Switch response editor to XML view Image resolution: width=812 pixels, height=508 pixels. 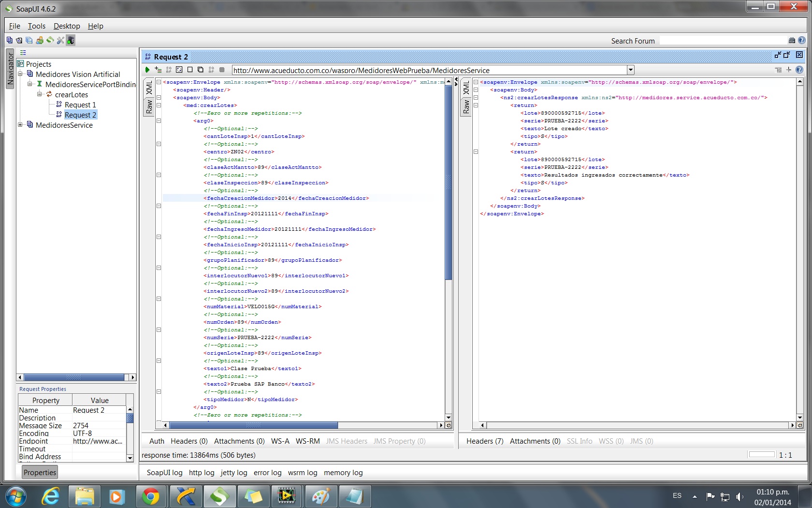[466, 88]
